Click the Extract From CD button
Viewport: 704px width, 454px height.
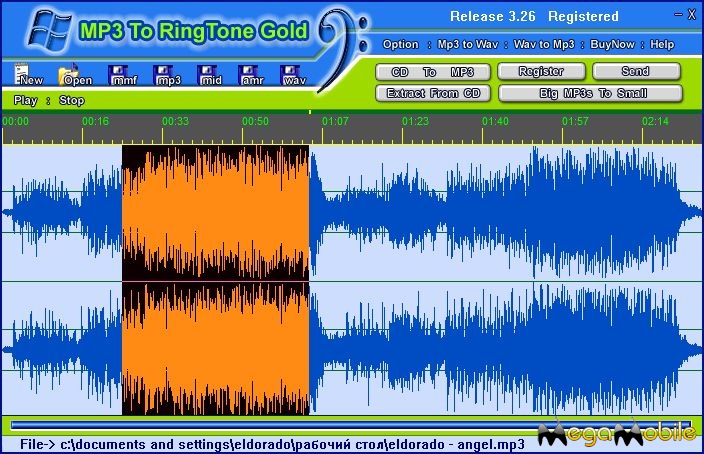pos(433,93)
